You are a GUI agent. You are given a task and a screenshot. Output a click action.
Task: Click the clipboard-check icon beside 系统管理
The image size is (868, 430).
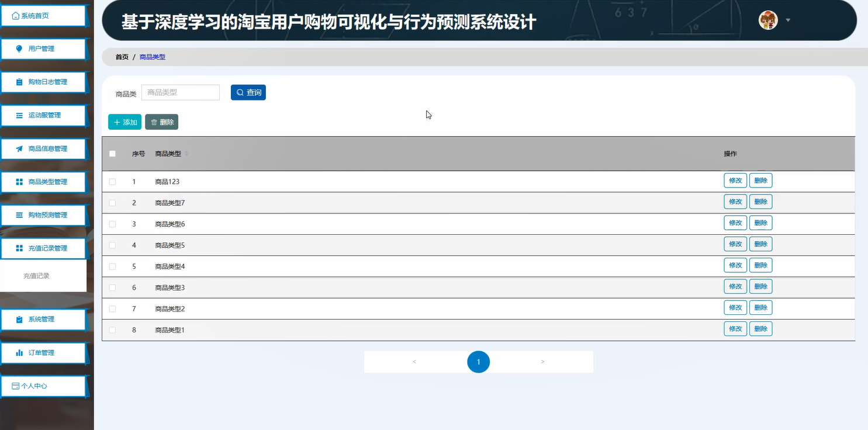[19, 319]
